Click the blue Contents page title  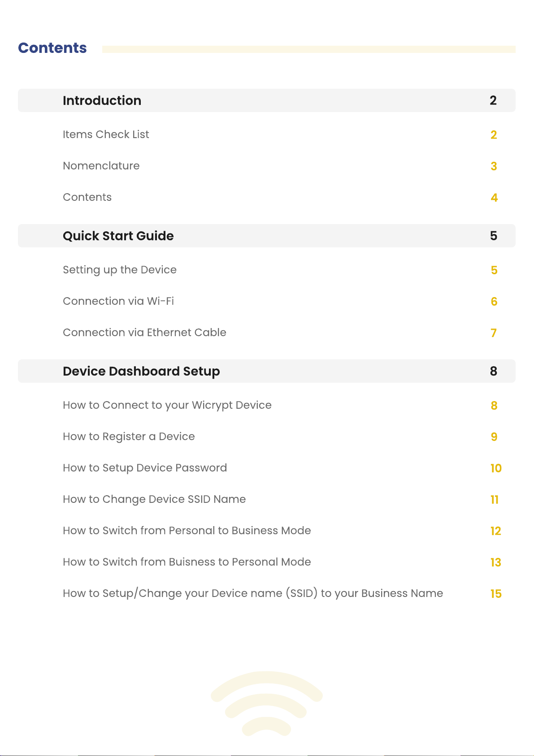pos(52,48)
